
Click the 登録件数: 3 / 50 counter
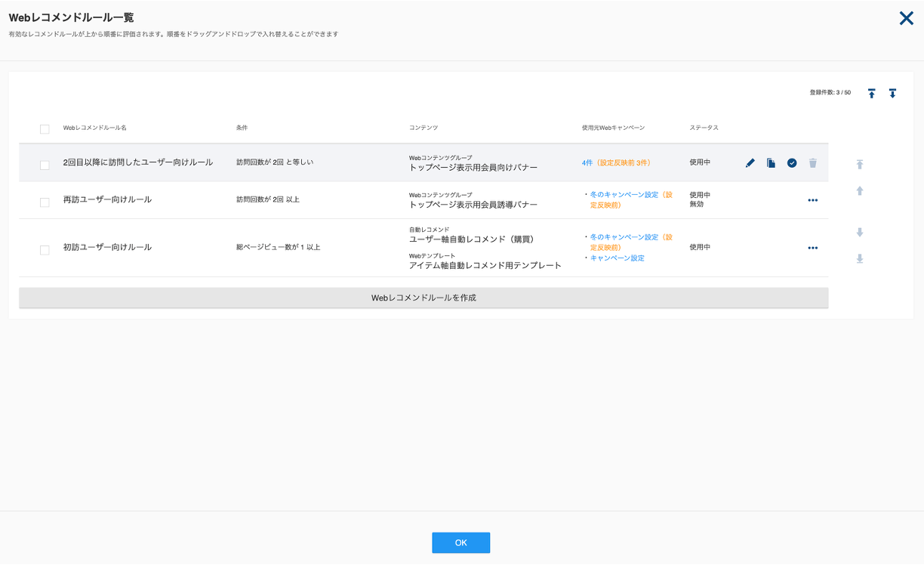pyautogui.click(x=830, y=93)
